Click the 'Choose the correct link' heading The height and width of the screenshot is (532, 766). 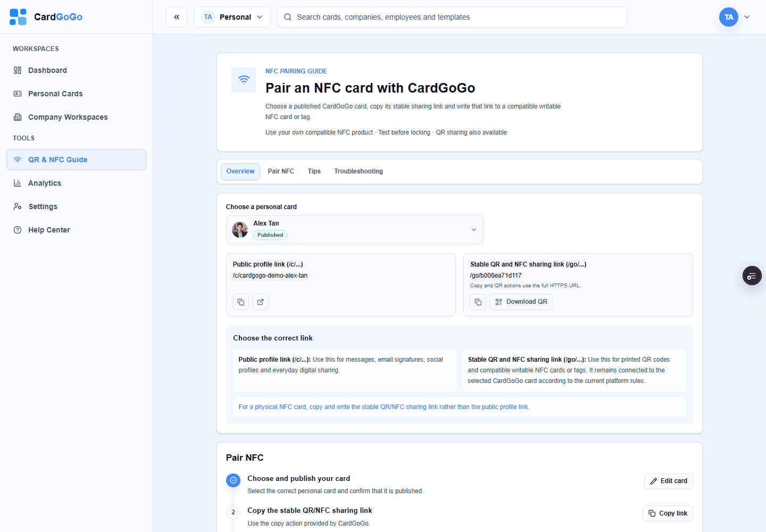[x=273, y=338]
